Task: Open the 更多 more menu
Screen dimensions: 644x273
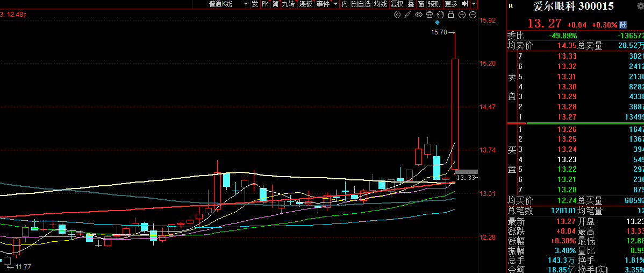Action: (x=452, y=4)
